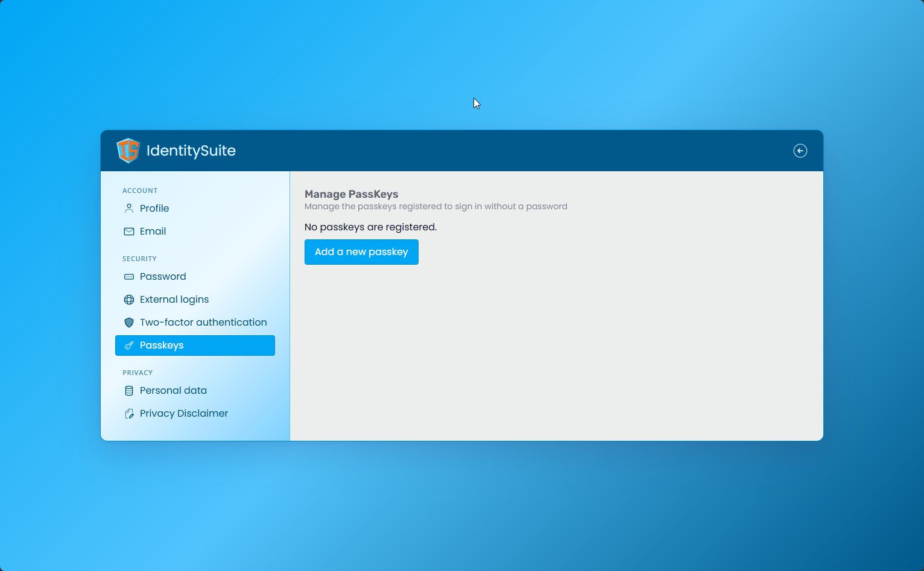View the Privacy Disclaimer

[195, 414]
